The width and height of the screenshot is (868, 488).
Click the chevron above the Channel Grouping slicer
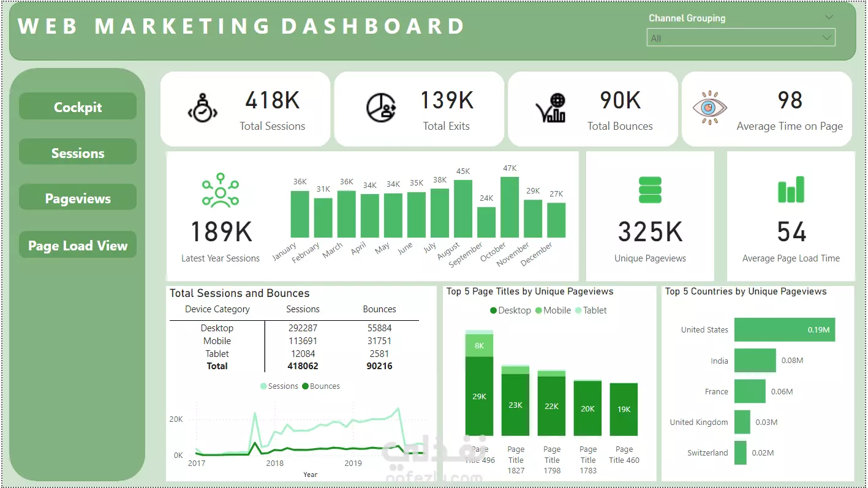point(829,17)
